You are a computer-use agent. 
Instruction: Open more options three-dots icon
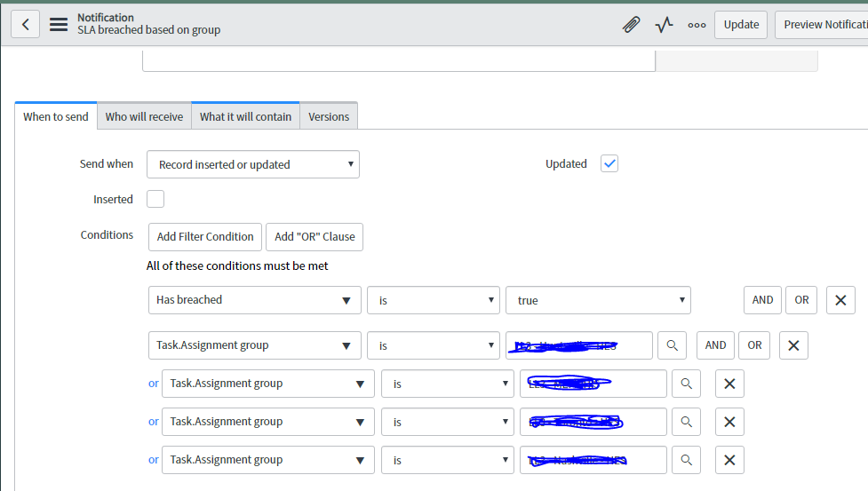[x=697, y=25]
